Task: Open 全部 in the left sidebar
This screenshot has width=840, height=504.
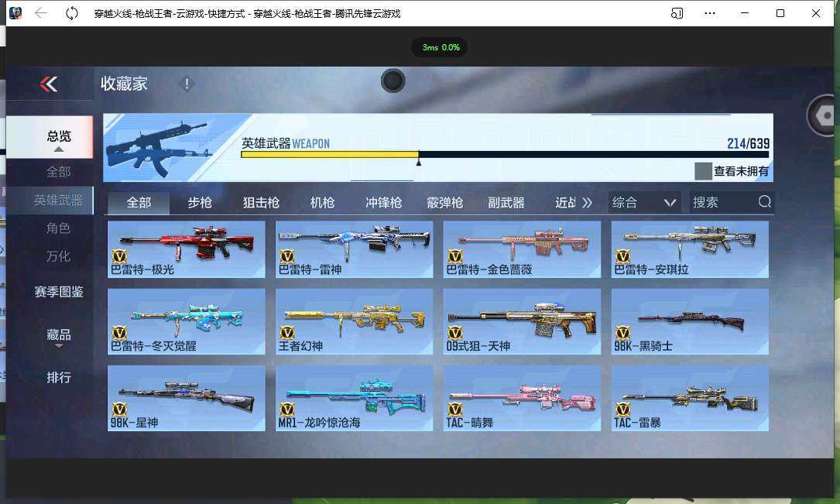Action: coord(58,172)
